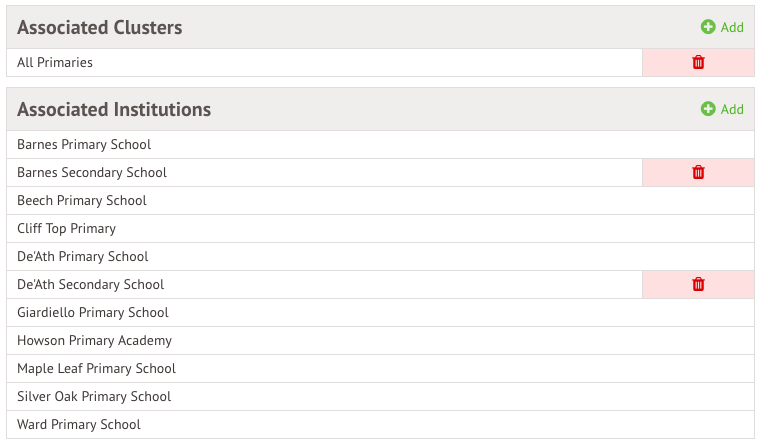Click De'Ath Secondary School name
Image resolution: width=764 pixels, height=446 pixels.
tap(91, 285)
